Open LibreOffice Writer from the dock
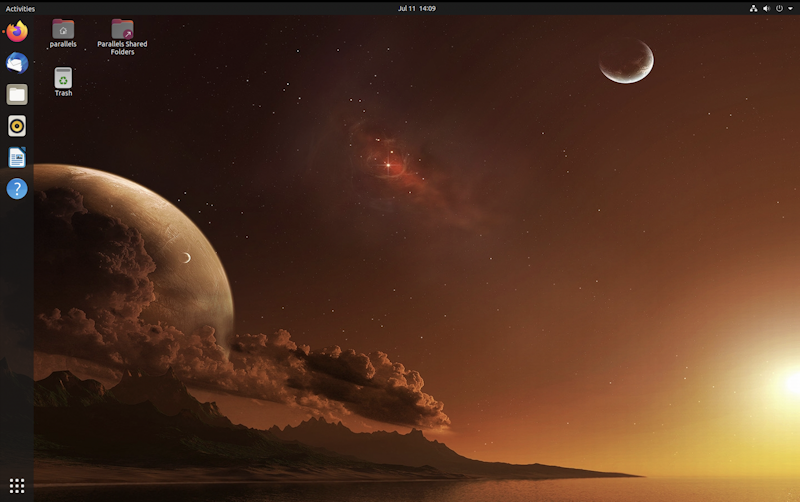 [x=17, y=157]
